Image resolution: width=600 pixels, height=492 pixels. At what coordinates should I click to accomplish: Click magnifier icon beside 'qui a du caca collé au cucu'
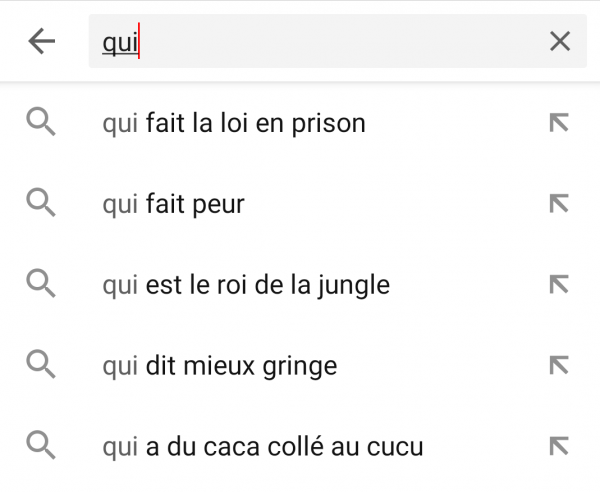(x=41, y=446)
